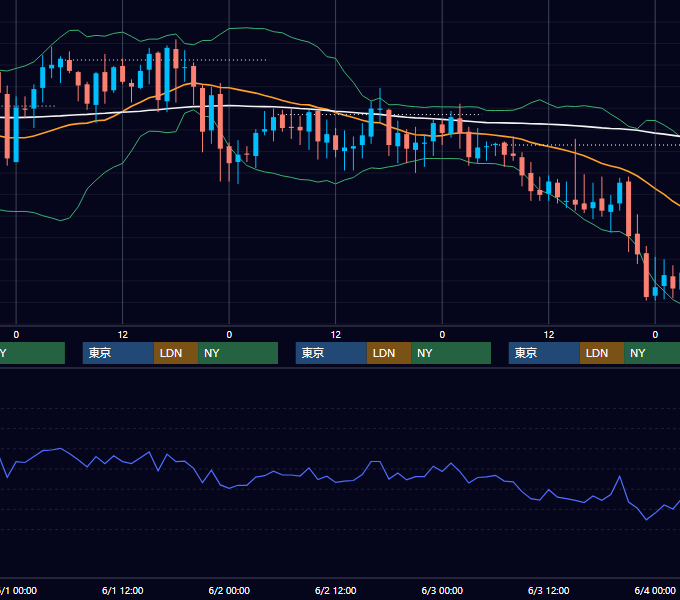This screenshot has height=600, width=680.
Task: Select the '6/2 00:00' date axis label
Action: (x=229, y=590)
